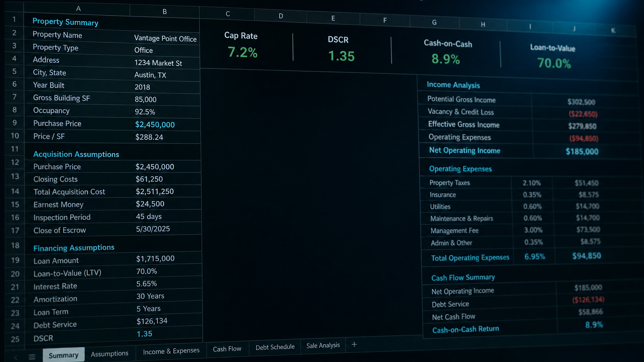Click the Gross Building SF value 85,000
The image size is (644, 362).
click(x=146, y=100)
